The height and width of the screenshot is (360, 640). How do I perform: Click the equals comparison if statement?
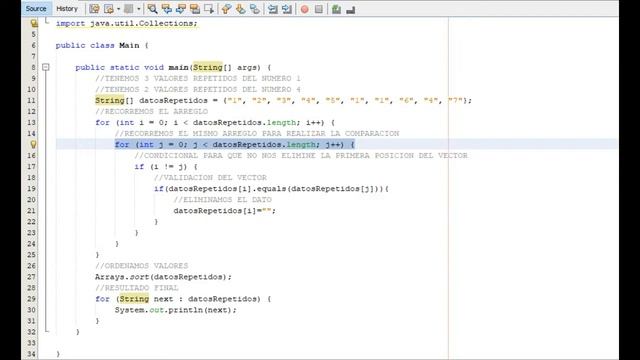[271, 189]
